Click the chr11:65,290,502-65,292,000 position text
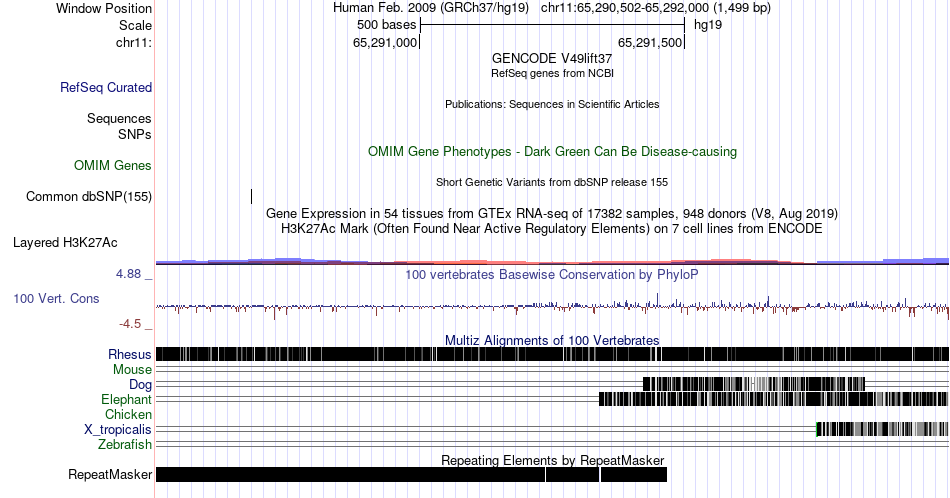Screen dimensions: 950x498 pos(656,8)
